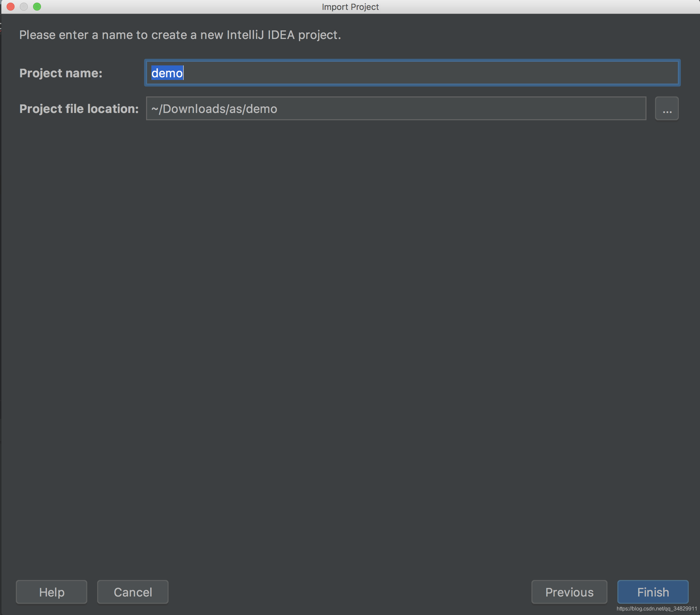Navigate to Downloads folder via location field

click(x=667, y=109)
